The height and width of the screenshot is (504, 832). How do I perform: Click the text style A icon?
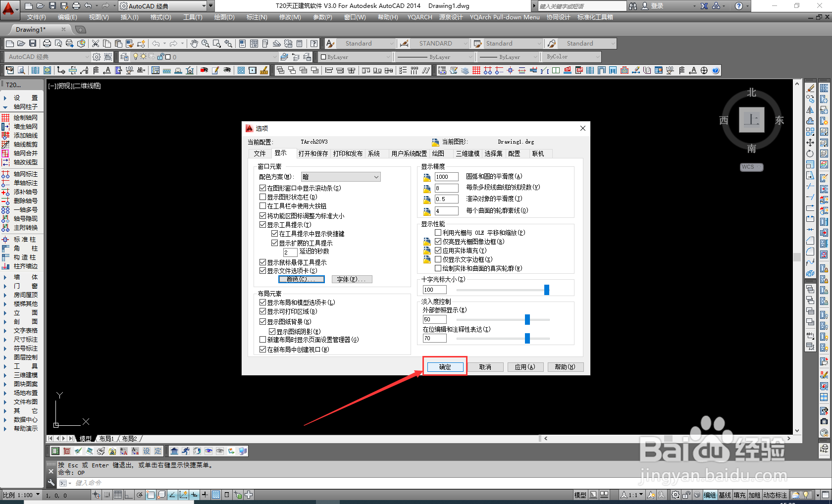(330, 44)
